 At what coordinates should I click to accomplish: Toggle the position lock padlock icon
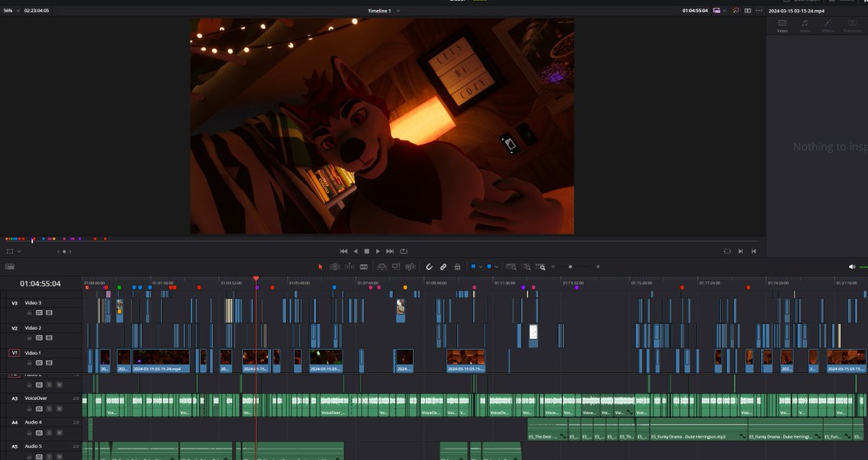457,267
